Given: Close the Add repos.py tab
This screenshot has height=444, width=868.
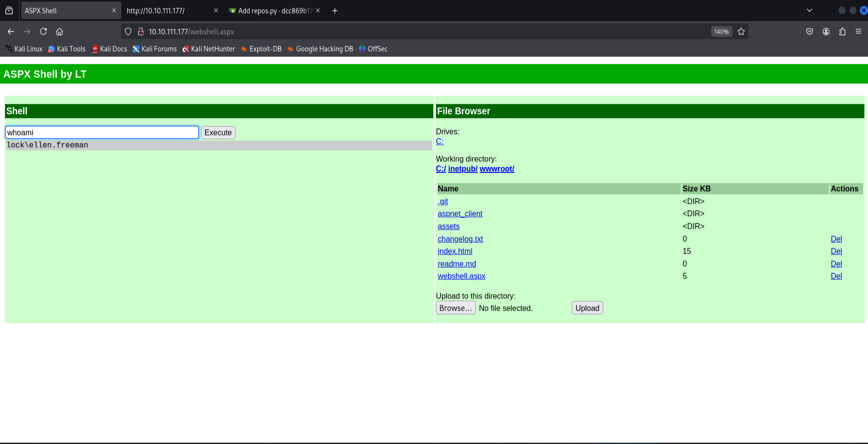Looking at the screenshot, I should click(318, 11).
